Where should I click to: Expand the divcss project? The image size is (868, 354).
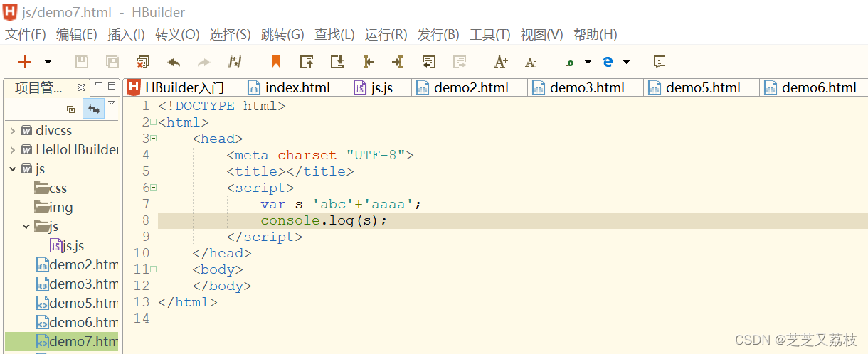[x=13, y=131]
